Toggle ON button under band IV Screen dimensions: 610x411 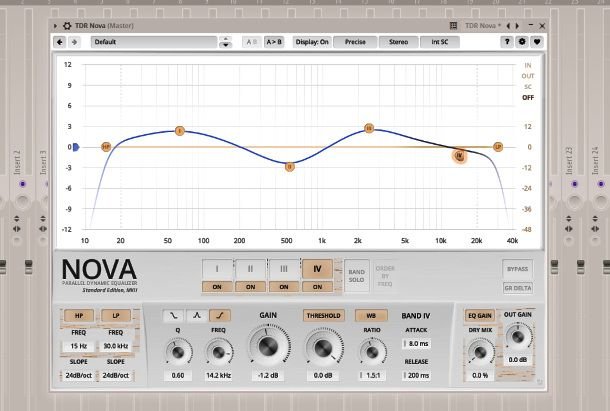point(317,287)
